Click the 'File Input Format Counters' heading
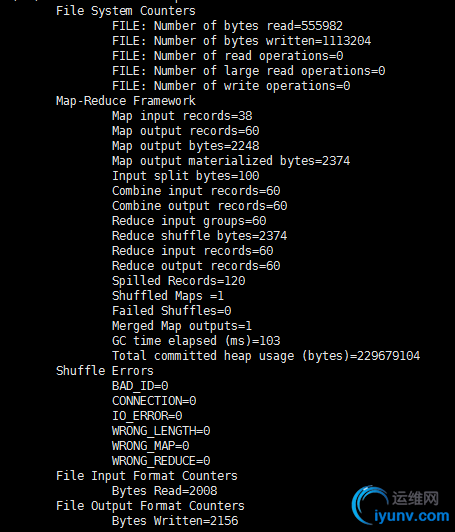 [147, 476]
